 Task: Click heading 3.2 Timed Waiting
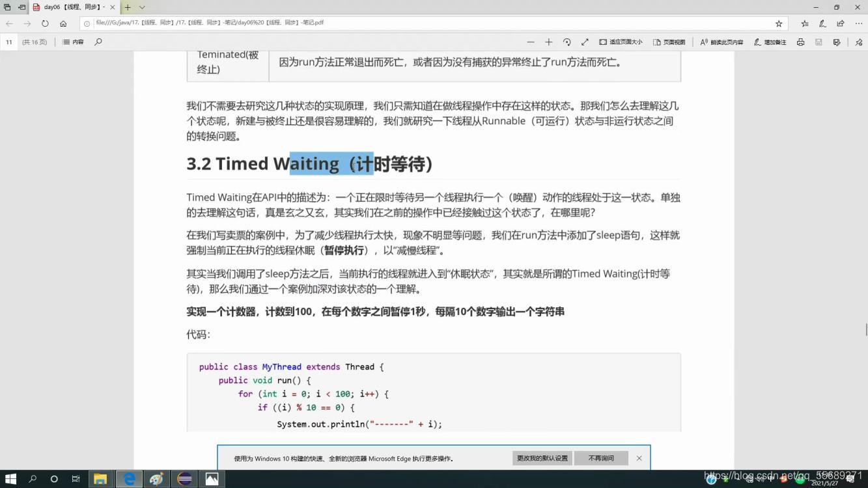pyautogui.click(x=310, y=164)
